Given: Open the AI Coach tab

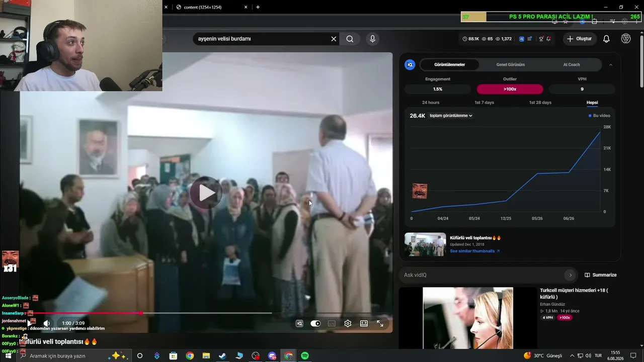Looking at the screenshot, I should pos(571,64).
